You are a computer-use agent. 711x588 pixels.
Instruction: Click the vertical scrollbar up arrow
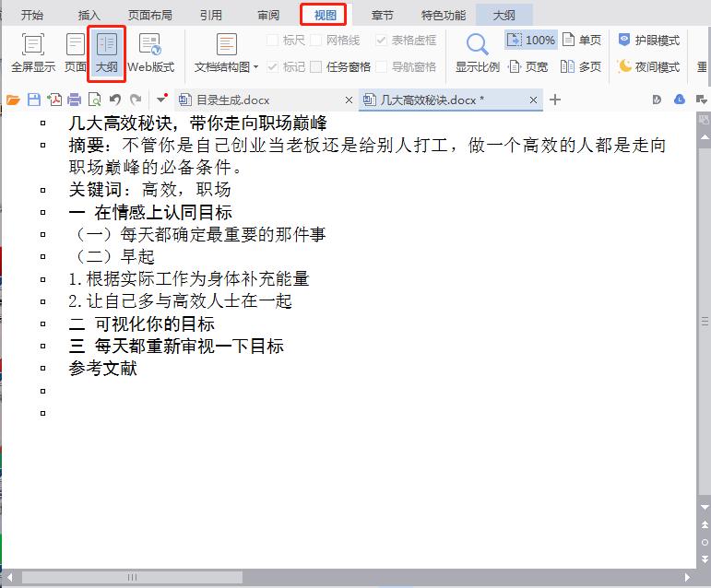pyautogui.click(x=705, y=136)
